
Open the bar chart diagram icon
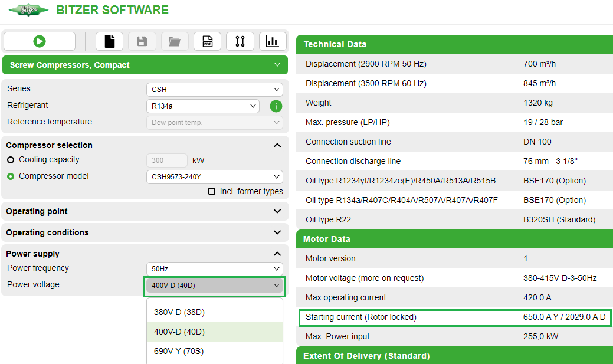(272, 41)
